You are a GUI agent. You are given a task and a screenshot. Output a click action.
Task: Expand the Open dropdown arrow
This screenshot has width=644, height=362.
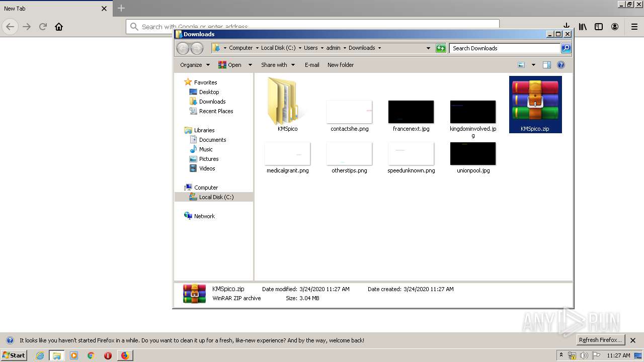point(250,65)
